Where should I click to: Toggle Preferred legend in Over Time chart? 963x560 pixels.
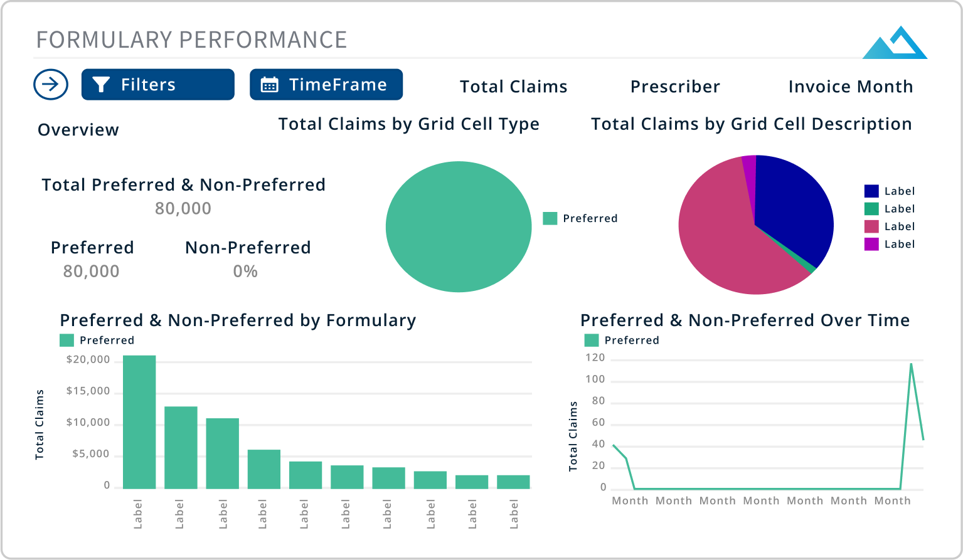[622, 340]
